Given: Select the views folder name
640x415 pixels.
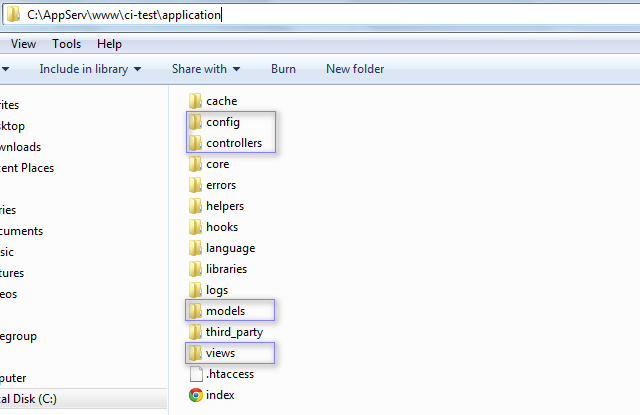Looking at the screenshot, I should (x=220, y=353).
